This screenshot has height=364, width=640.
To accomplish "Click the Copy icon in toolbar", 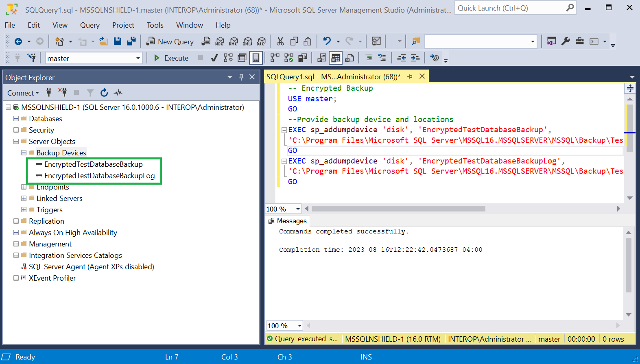I will [x=294, y=41].
